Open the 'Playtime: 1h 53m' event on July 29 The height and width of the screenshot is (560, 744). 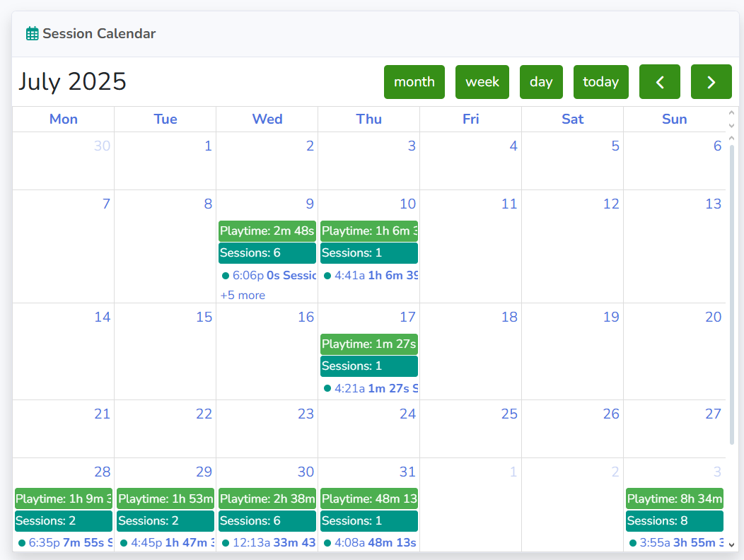(165, 498)
